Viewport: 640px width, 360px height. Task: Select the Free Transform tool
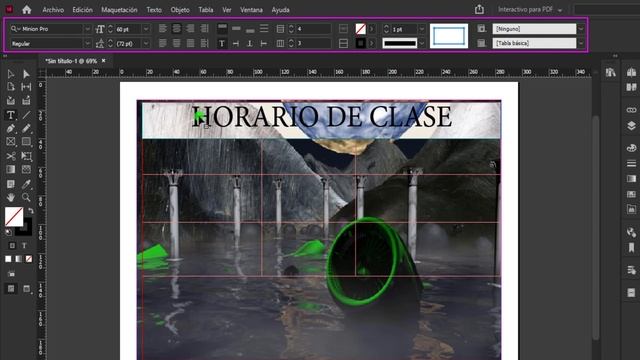pyautogui.click(x=26, y=156)
